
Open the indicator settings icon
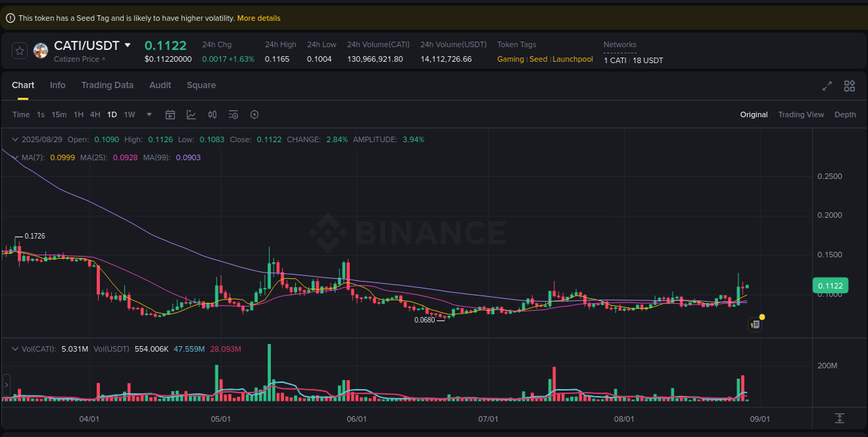pos(233,114)
